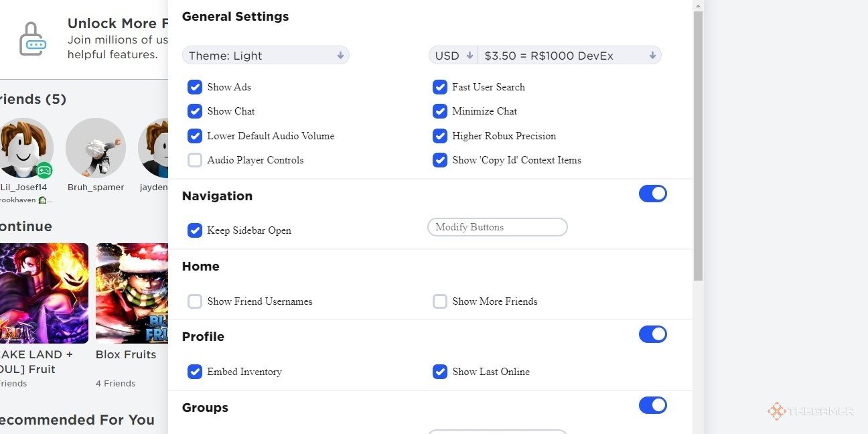Uncheck Keep Sidebar Open
Viewport: 868px width, 434px height.
click(195, 230)
